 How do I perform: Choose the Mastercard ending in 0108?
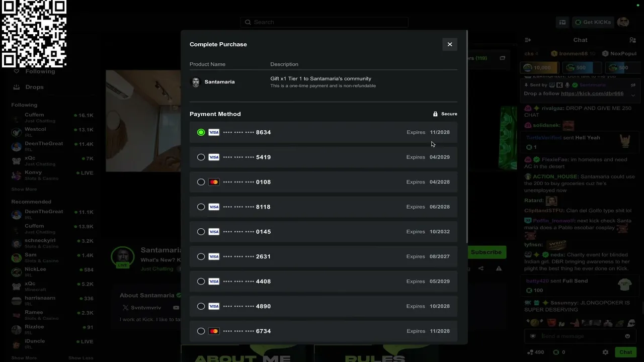(x=324, y=182)
